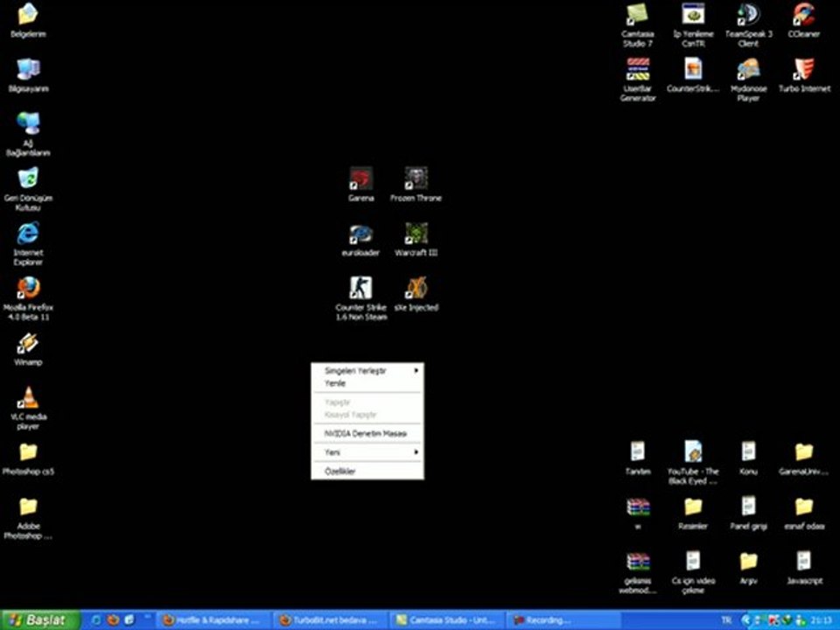The height and width of the screenshot is (630, 840).
Task: Select the Panel girişi text file
Action: click(748, 513)
